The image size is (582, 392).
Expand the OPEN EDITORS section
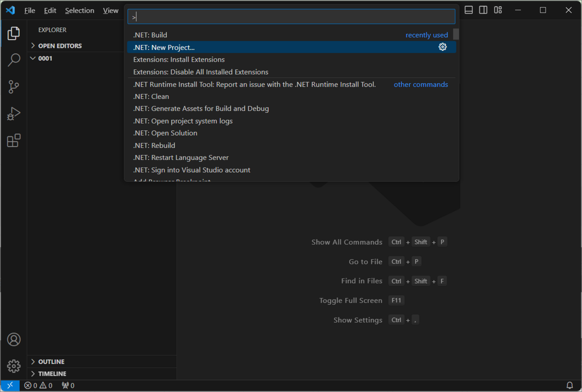click(102, 46)
